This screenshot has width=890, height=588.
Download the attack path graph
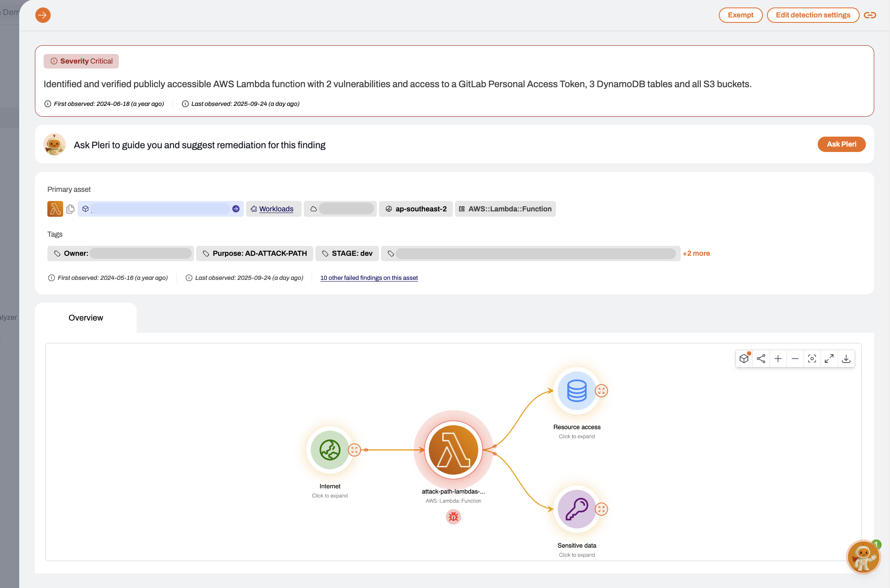click(846, 359)
